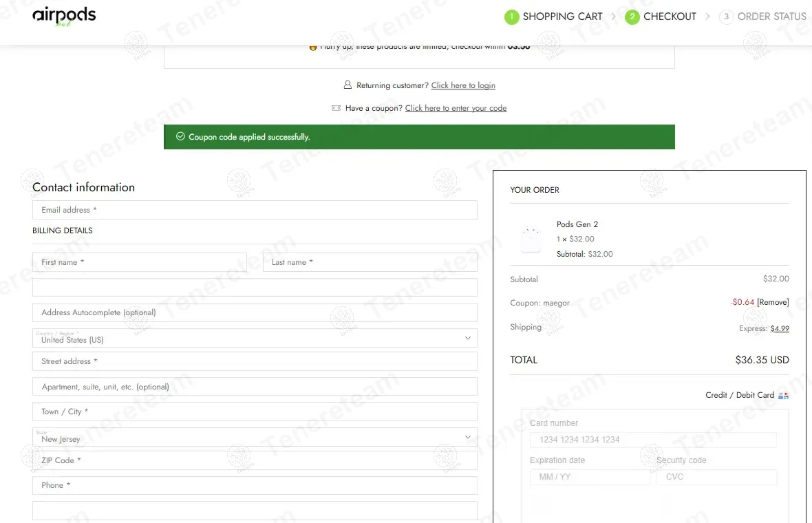This screenshot has height=523, width=812.
Task: Focus the CVC security code field
Action: (717, 477)
